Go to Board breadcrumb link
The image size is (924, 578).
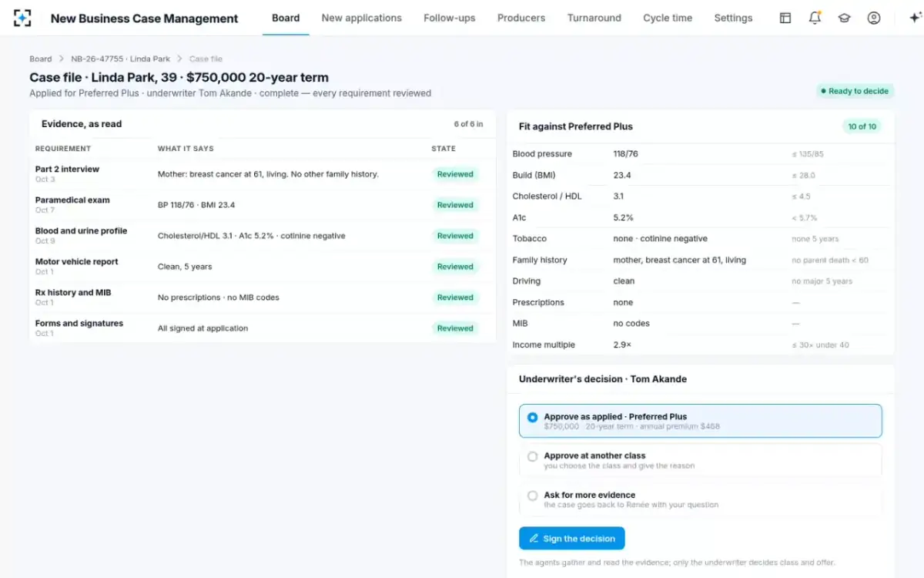click(x=41, y=59)
